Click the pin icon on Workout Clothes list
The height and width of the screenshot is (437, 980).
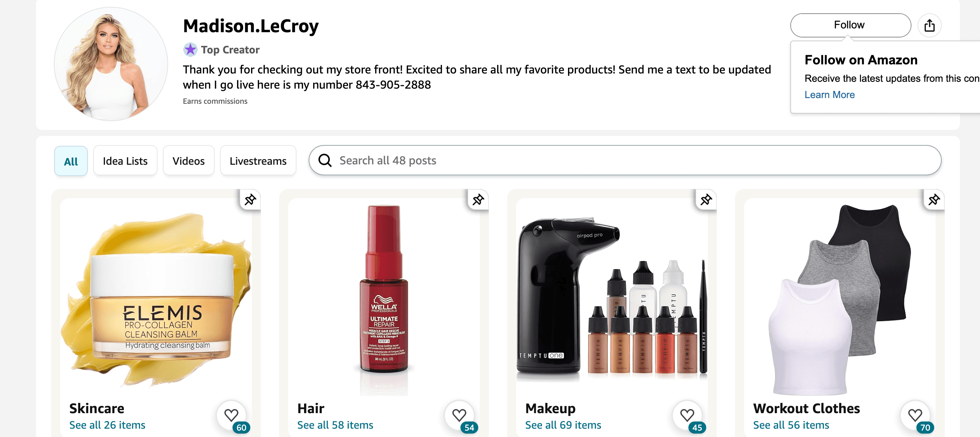(934, 199)
